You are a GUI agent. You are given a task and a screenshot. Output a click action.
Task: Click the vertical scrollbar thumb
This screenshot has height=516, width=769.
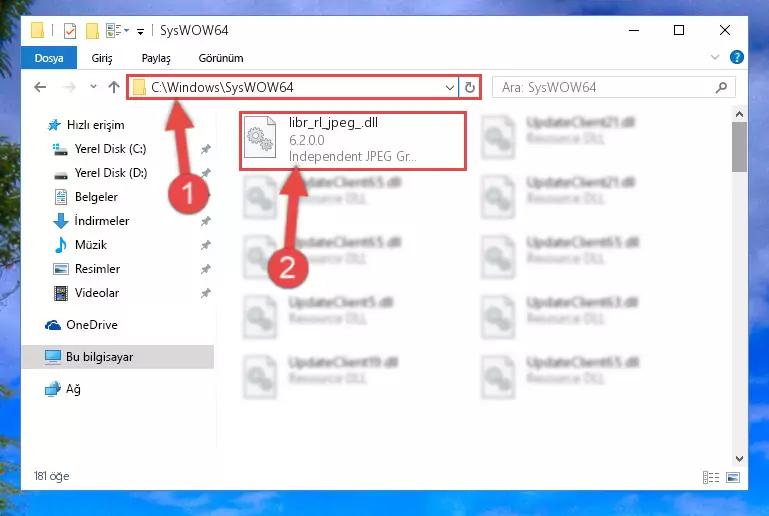pos(739,147)
